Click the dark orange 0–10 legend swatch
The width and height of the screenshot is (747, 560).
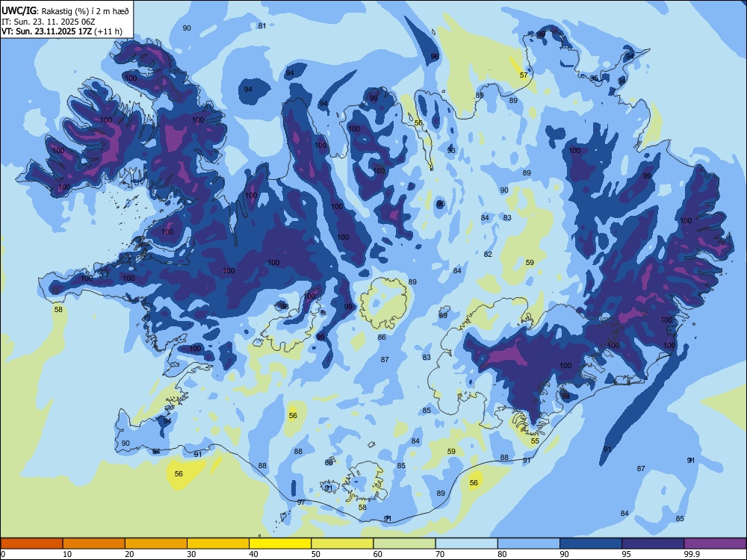(31, 544)
